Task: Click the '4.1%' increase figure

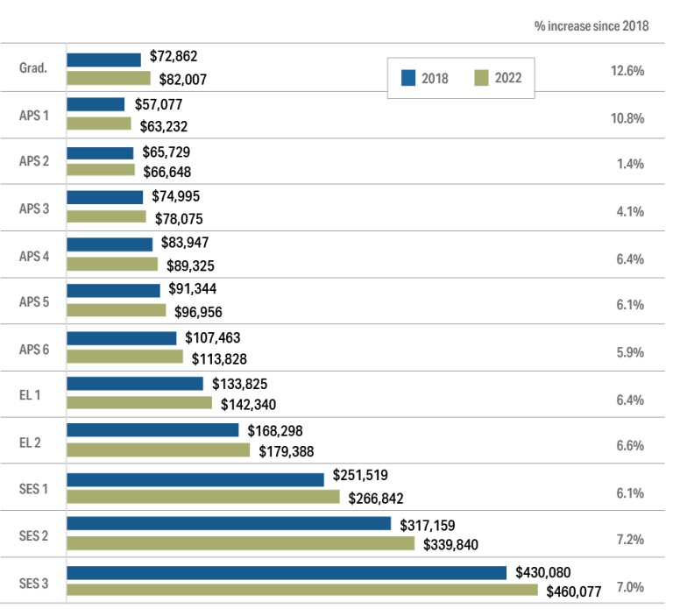Action: pyautogui.click(x=631, y=212)
